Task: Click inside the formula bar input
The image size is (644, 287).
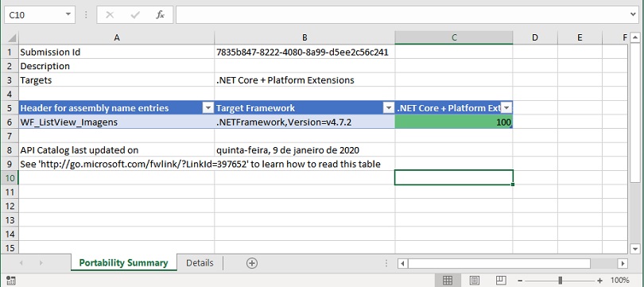Action: click(x=402, y=15)
